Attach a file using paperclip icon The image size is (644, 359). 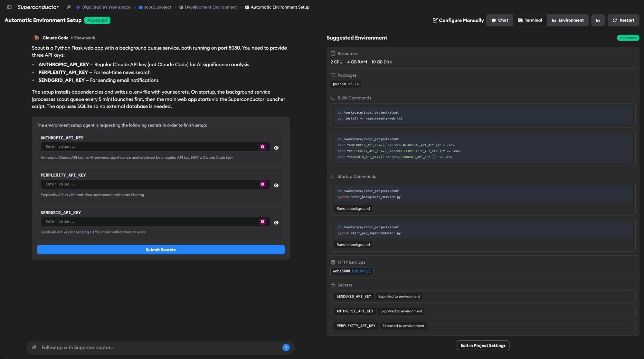point(34,347)
